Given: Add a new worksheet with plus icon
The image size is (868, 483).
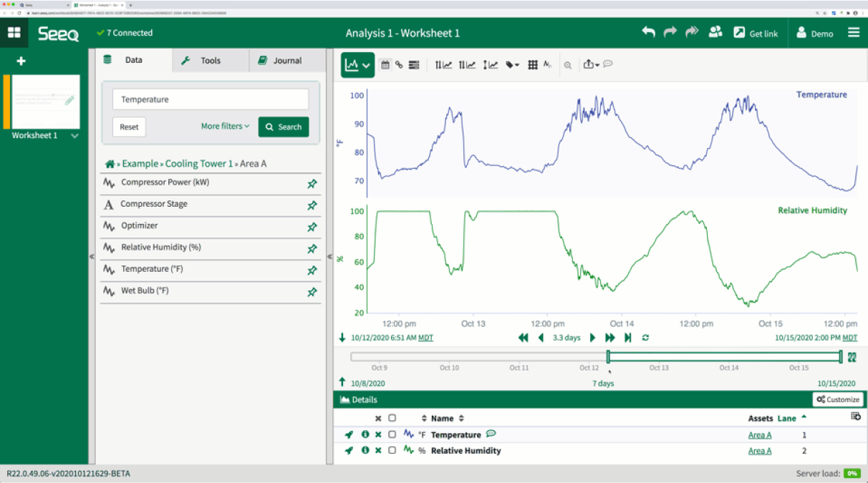Looking at the screenshot, I should pyautogui.click(x=21, y=61).
